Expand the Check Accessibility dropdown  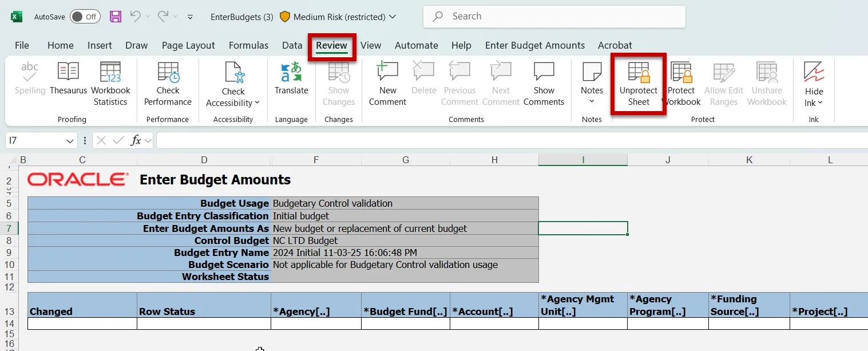pos(256,103)
